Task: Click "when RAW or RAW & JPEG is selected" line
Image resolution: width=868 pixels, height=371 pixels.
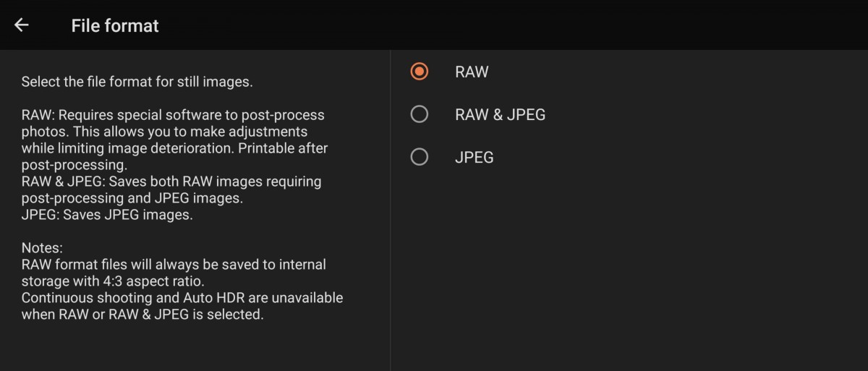Action: click(x=142, y=315)
